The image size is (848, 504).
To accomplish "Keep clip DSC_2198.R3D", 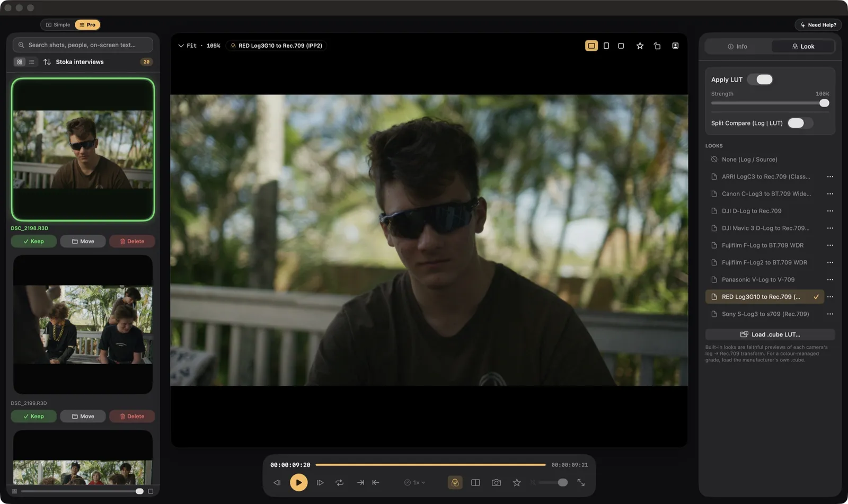I will point(33,242).
